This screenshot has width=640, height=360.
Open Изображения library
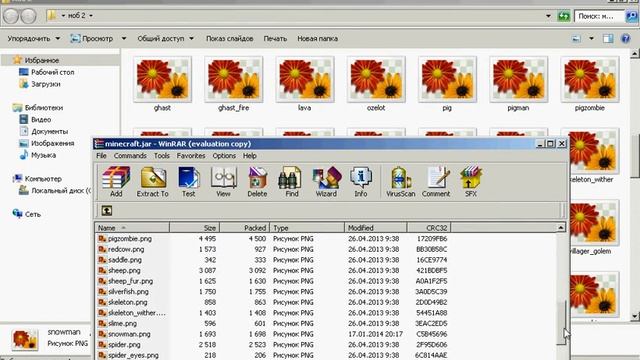53,143
